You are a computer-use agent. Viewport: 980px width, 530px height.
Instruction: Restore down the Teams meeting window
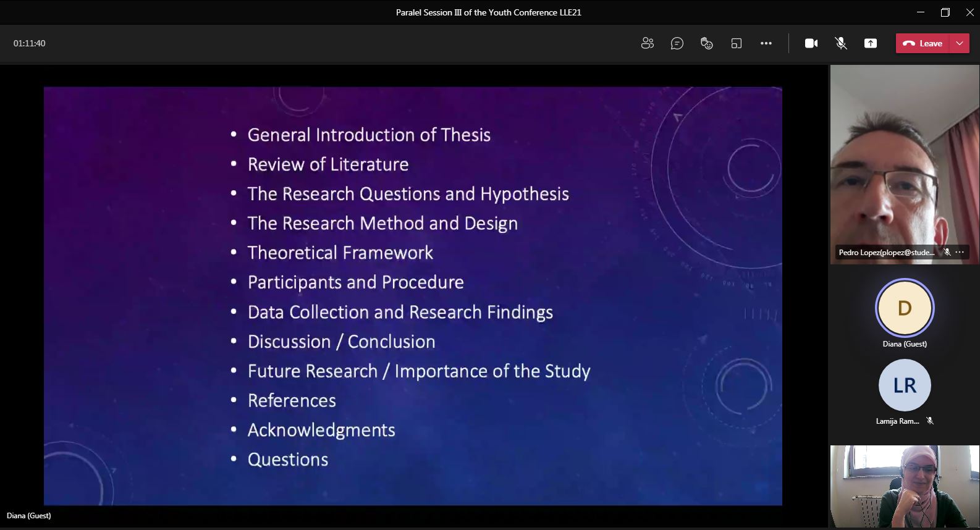coord(945,12)
